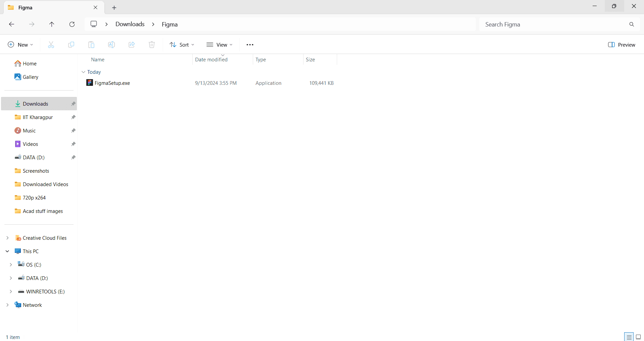Switch to large thumbnails in status bar
The height and width of the screenshot is (341, 644).
[638, 336]
